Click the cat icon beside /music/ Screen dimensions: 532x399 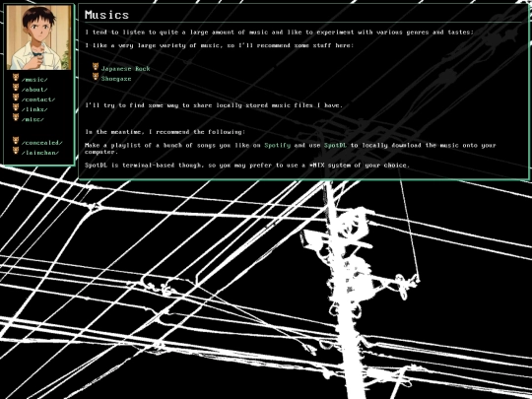tap(16, 78)
